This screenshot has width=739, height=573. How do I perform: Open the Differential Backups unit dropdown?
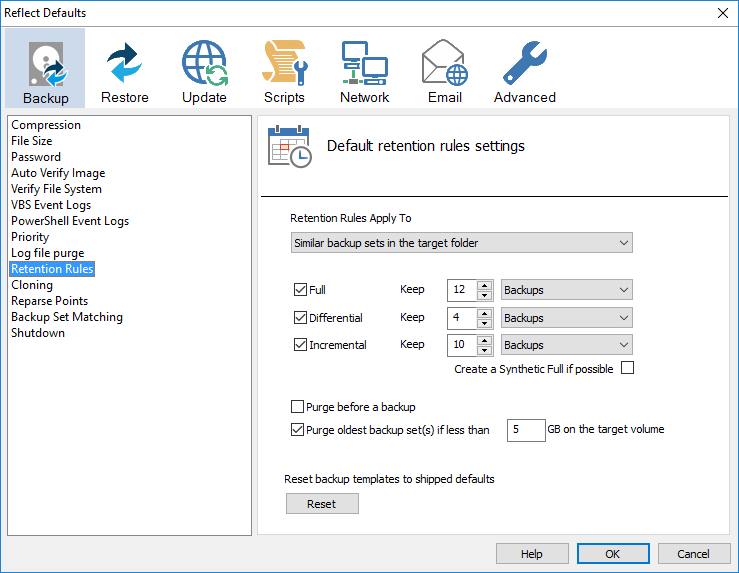(x=566, y=318)
